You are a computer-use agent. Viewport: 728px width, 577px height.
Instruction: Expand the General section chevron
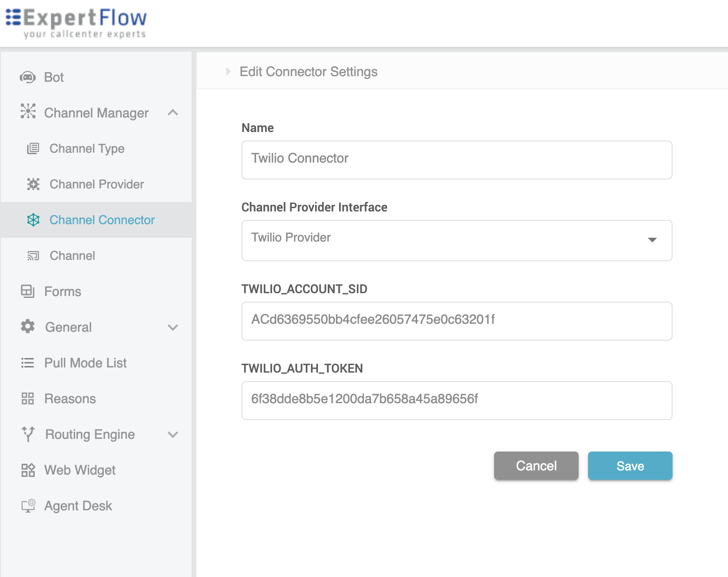(173, 327)
